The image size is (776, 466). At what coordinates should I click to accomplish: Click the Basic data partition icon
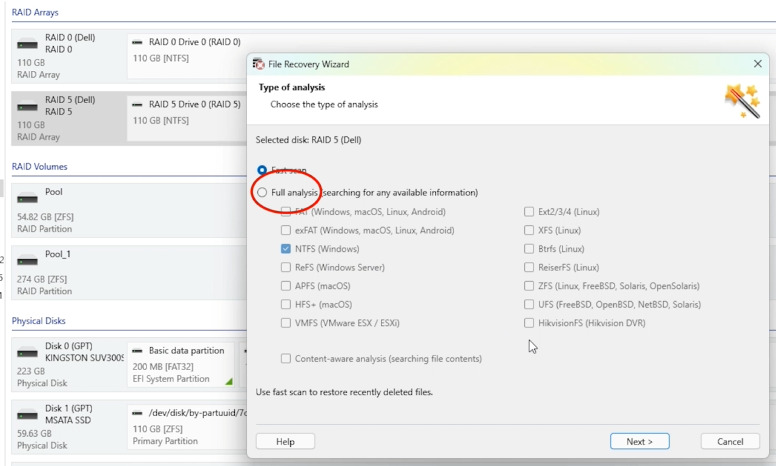pos(138,351)
